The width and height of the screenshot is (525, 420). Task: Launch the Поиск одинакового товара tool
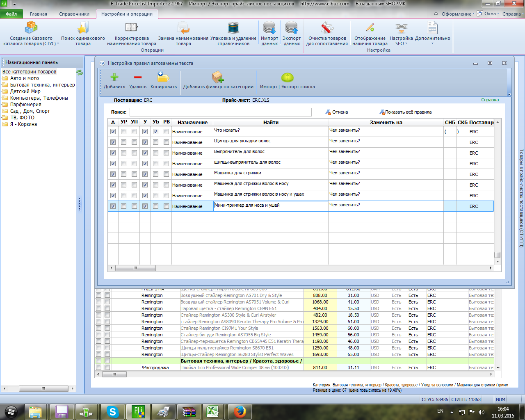(x=83, y=34)
